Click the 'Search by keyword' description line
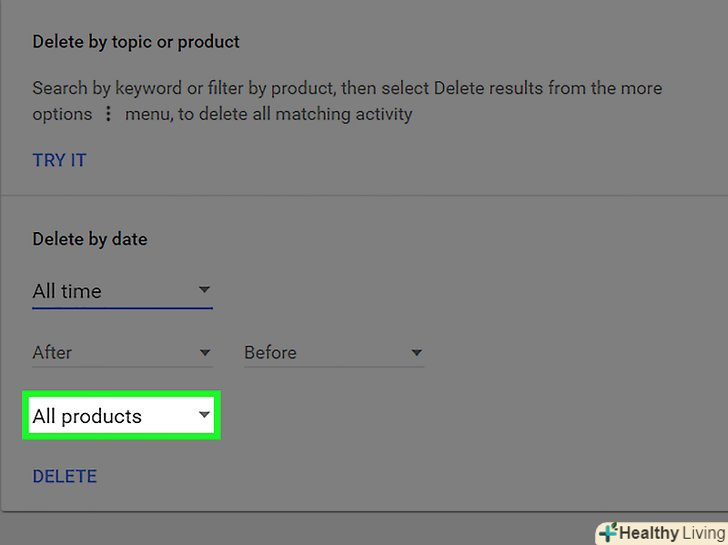This screenshot has width=728, height=545. 347,88
